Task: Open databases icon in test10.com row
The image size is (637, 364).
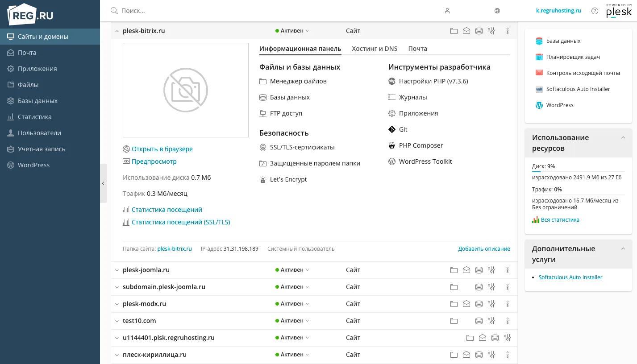Action: point(479,321)
